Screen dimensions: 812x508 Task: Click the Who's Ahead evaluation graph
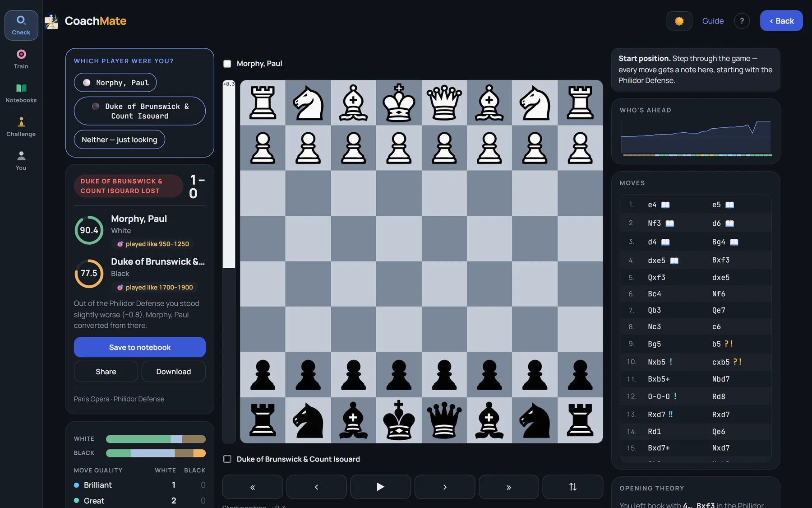pyautogui.click(x=696, y=138)
